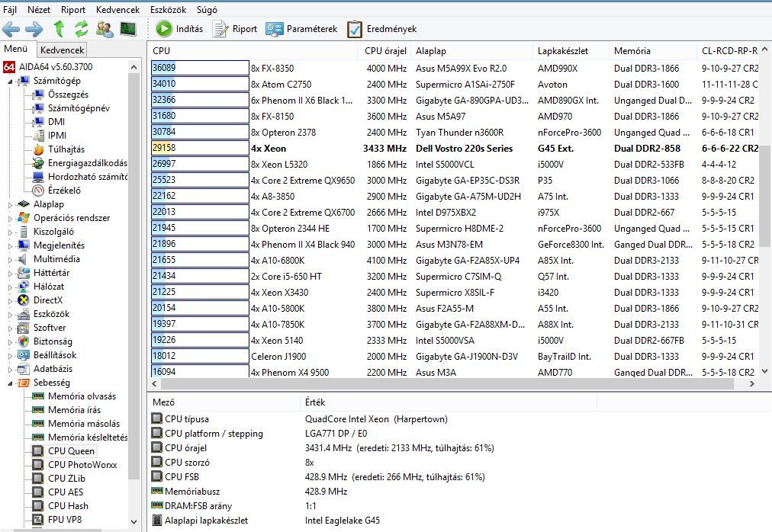772x532 pixels.
Task: Click the Energiagazdálkodás icon
Action: point(38,163)
